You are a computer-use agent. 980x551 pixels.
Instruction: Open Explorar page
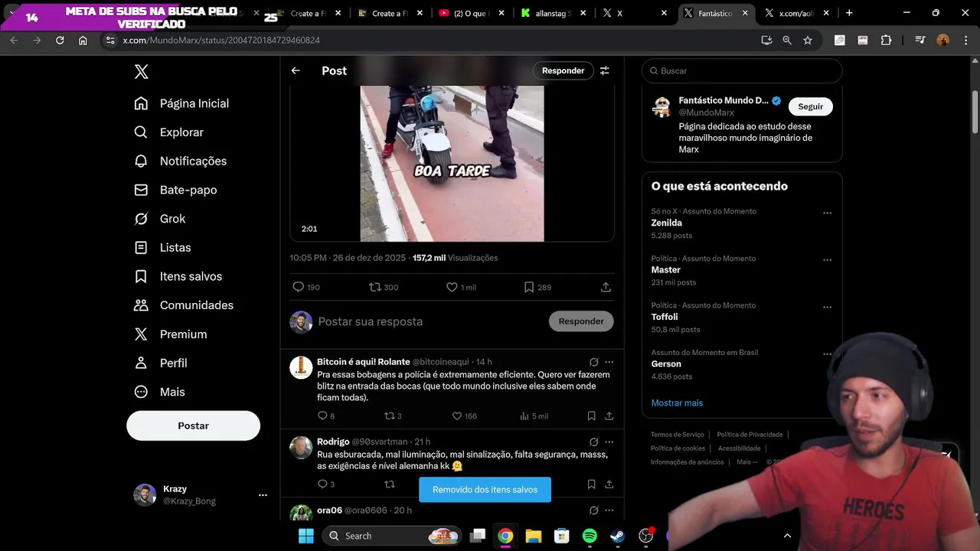(x=168, y=132)
